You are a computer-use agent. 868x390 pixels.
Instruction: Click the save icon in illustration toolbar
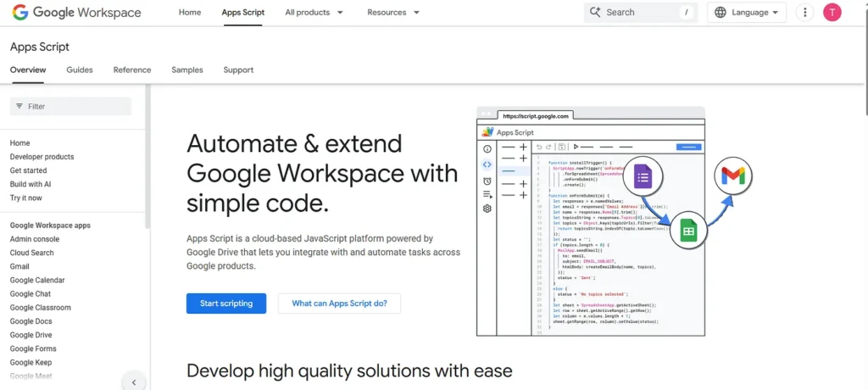pyautogui.click(x=561, y=147)
